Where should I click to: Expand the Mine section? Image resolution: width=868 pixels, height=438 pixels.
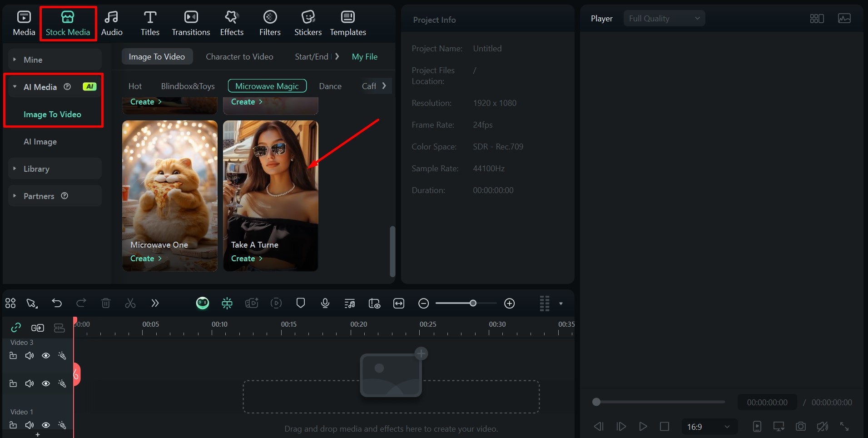coord(55,60)
